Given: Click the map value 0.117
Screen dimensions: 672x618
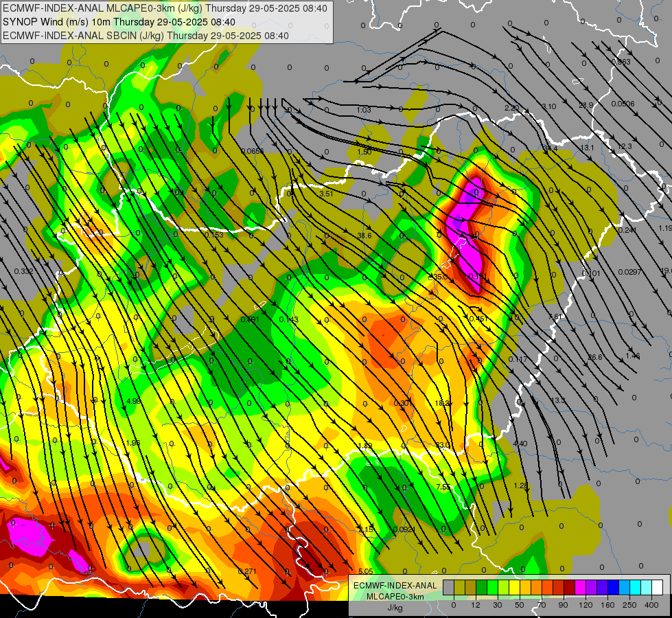Looking at the screenshot, I should (518, 359).
